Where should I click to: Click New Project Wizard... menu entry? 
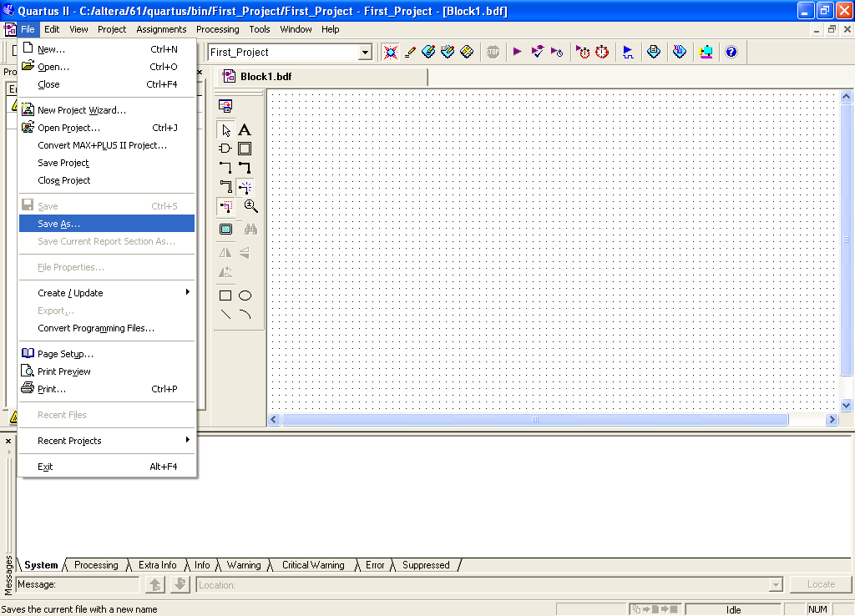tap(82, 110)
